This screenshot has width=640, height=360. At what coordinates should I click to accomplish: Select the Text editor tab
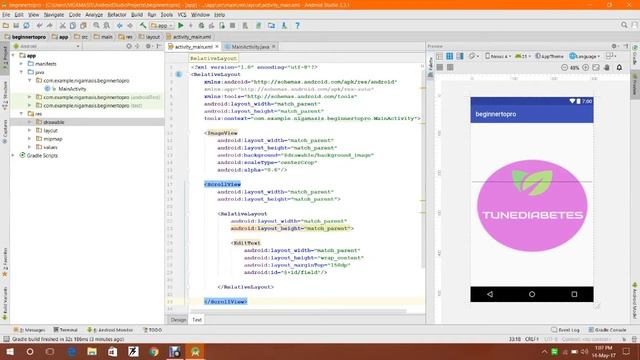point(197,320)
